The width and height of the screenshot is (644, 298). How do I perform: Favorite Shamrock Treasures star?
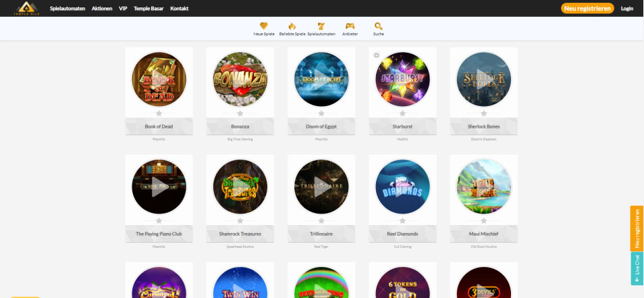(240, 221)
